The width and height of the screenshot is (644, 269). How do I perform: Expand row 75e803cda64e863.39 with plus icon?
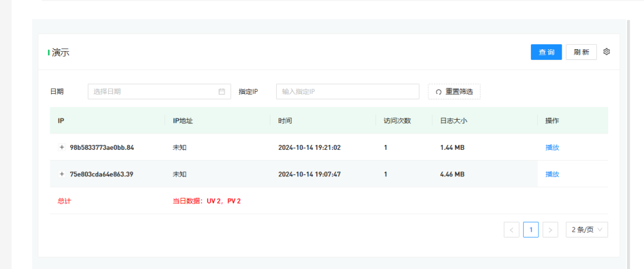(x=62, y=174)
